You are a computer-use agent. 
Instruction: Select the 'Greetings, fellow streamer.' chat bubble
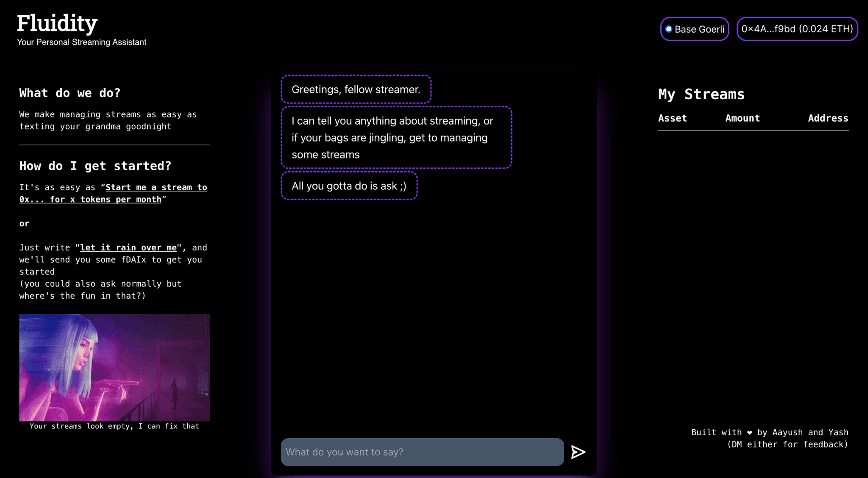point(356,89)
